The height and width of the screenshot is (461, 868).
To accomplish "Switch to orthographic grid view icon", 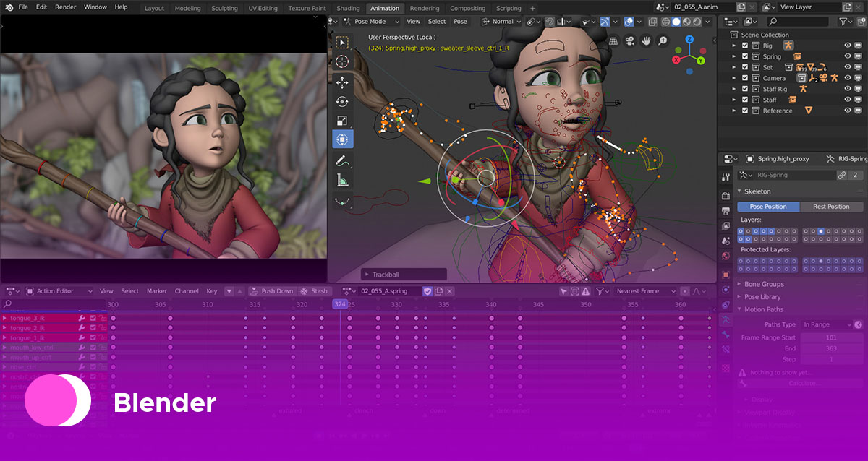I will (614, 40).
